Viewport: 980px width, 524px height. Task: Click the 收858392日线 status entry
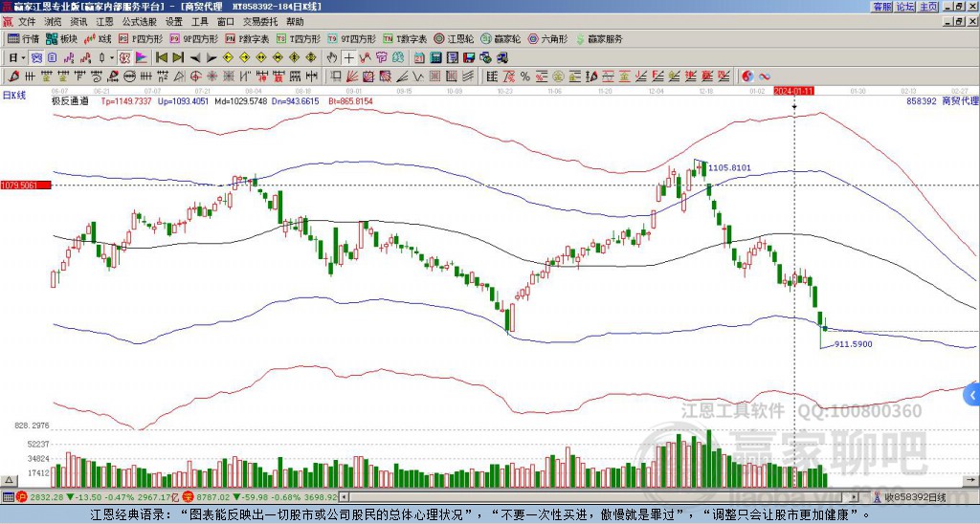pos(909,497)
